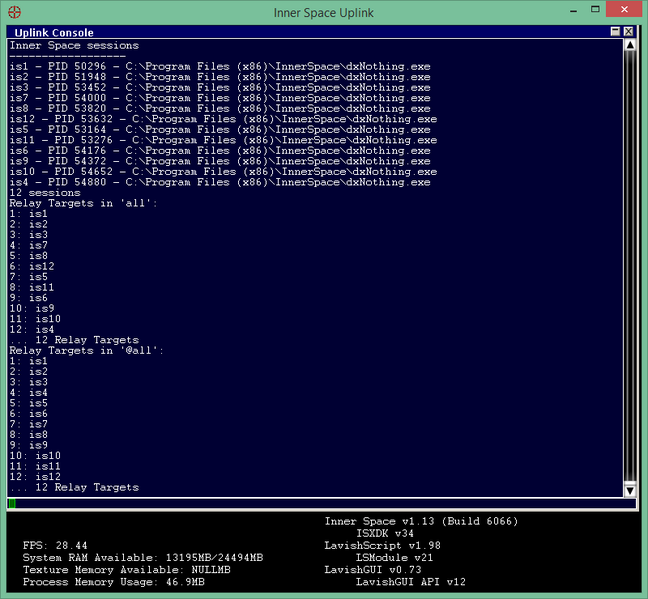Click the Inner Space crosshair app icon

[x=14, y=12]
